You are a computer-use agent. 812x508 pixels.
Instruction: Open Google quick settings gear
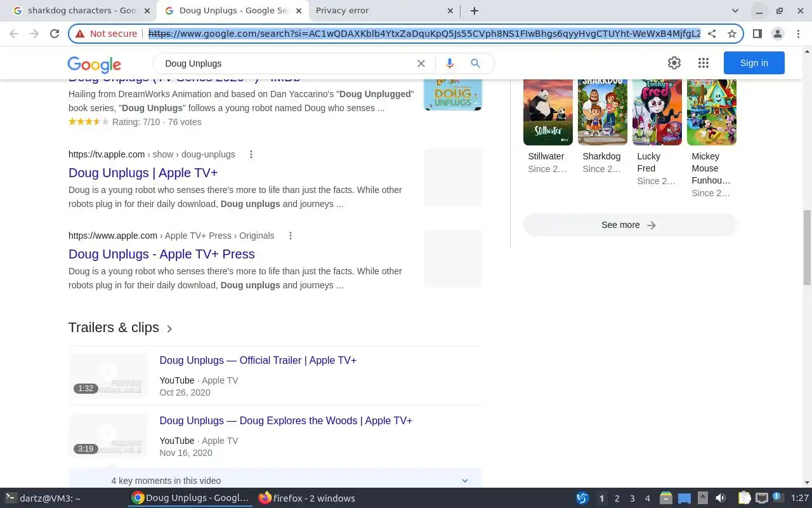(674, 63)
